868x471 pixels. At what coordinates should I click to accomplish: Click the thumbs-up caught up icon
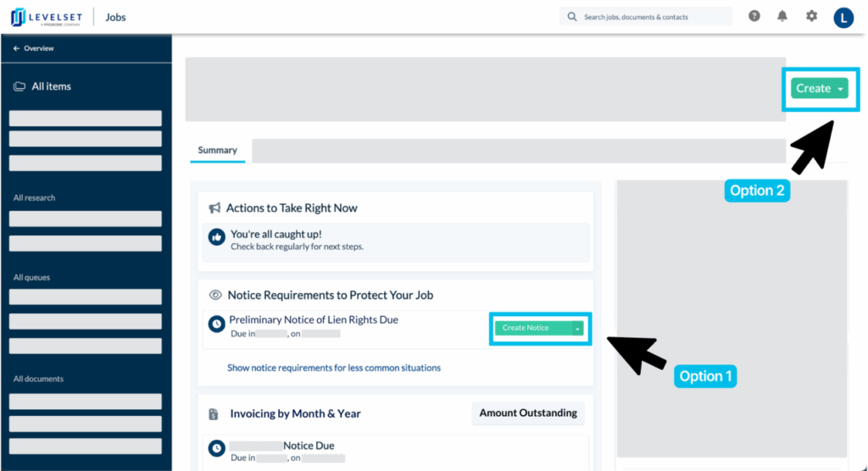tap(217, 238)
